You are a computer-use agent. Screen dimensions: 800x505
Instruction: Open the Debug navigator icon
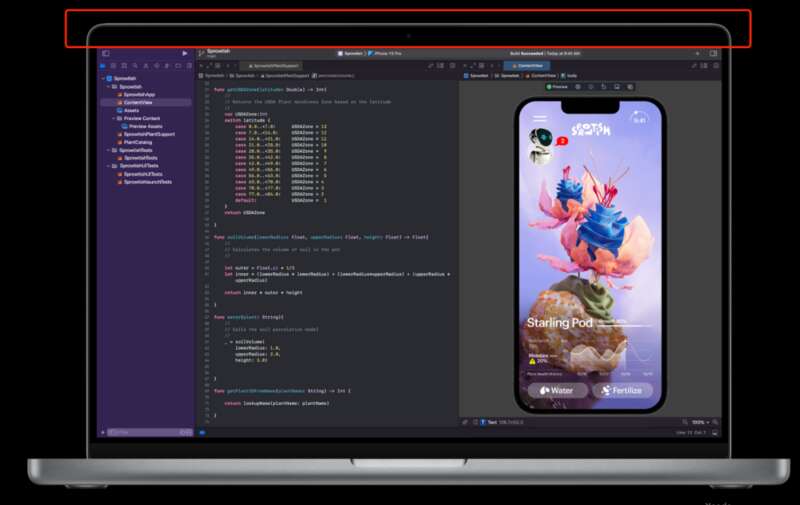[x=167, y=66]
